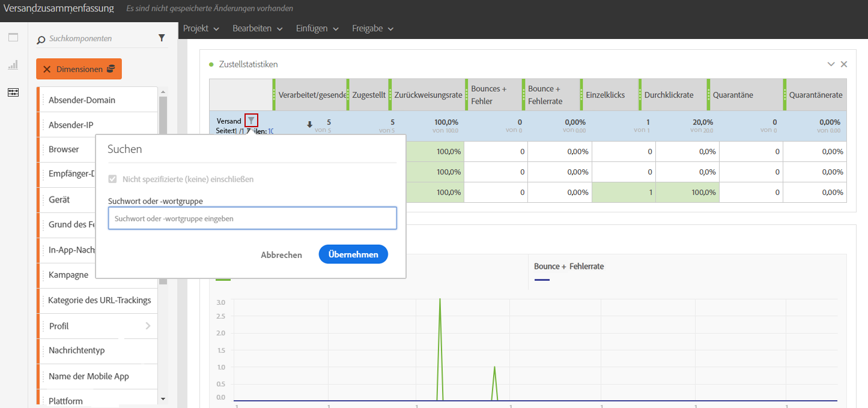Image resolution: width=868 pixels, height=408 pixels.
Task: Click the component filter funnel icon
Action: click(x=162, y=38)
